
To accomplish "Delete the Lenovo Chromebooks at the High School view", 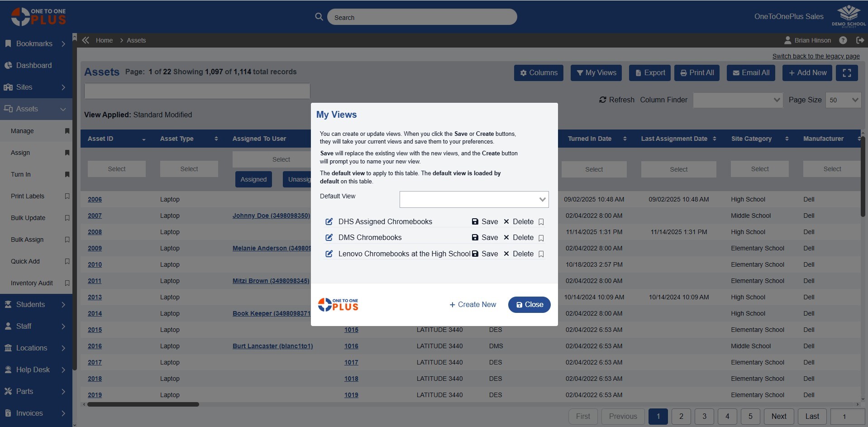I will coord(519,254).
